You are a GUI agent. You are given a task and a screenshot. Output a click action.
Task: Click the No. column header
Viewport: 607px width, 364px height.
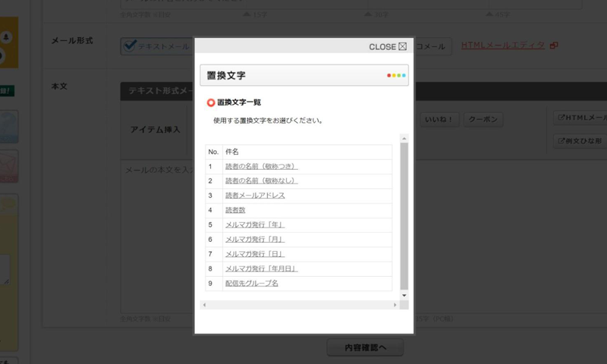click(x=214, y=152)
